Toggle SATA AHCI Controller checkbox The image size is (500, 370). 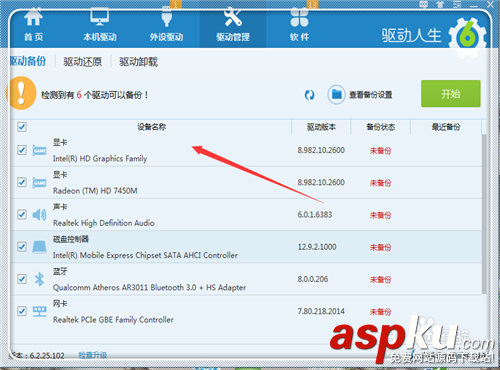click(x=22, y=247)
